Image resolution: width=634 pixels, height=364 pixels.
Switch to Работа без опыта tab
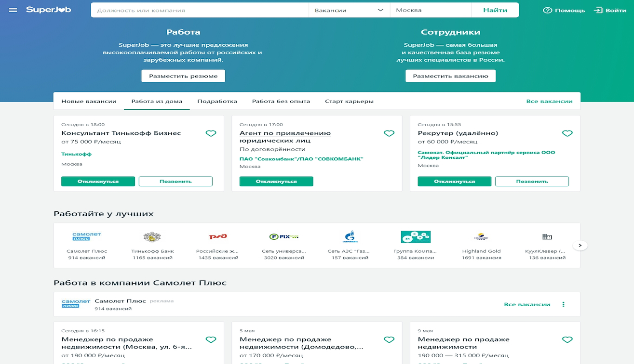click(x=281, y=102)
